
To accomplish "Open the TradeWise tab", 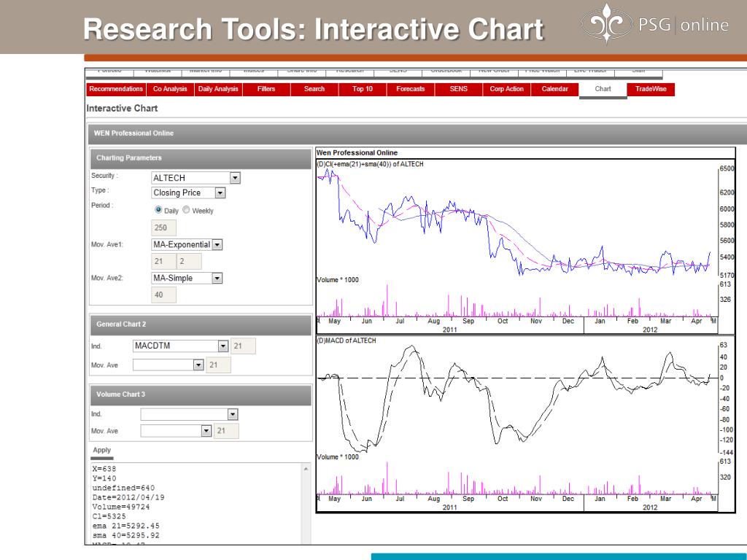I will 651,89.
